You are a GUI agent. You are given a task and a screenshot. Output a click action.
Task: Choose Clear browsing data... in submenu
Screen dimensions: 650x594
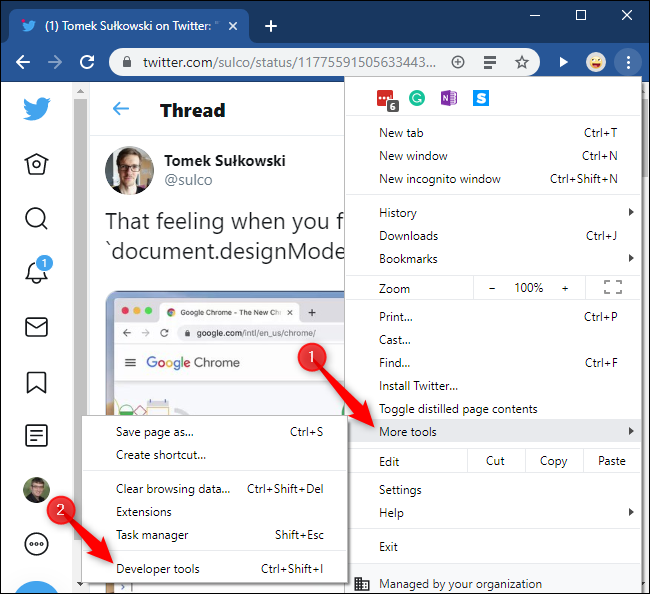214,489
